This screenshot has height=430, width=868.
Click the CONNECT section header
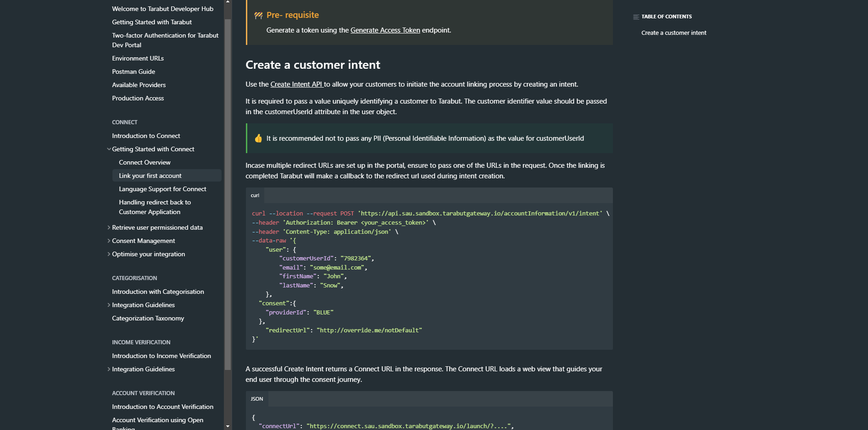(125, 122)
